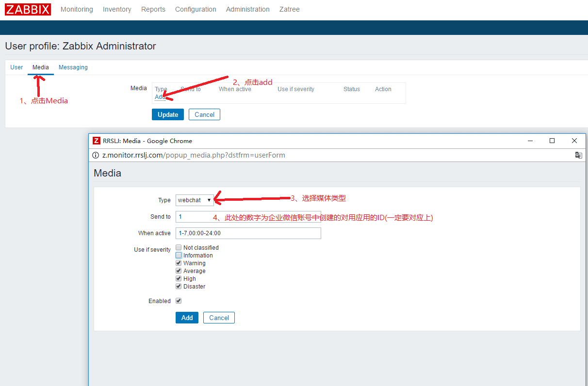The height and width of the screenshot is (386, 588).
Task: Switch to the User tab
Action: pos(16,67)
